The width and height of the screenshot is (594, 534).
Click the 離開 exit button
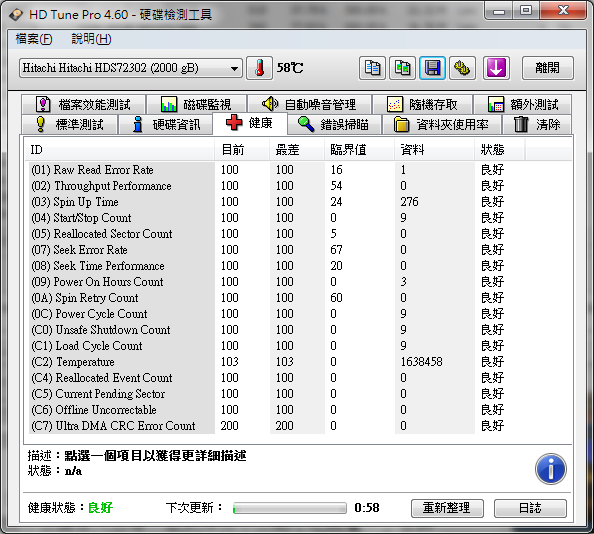[548, 68]
